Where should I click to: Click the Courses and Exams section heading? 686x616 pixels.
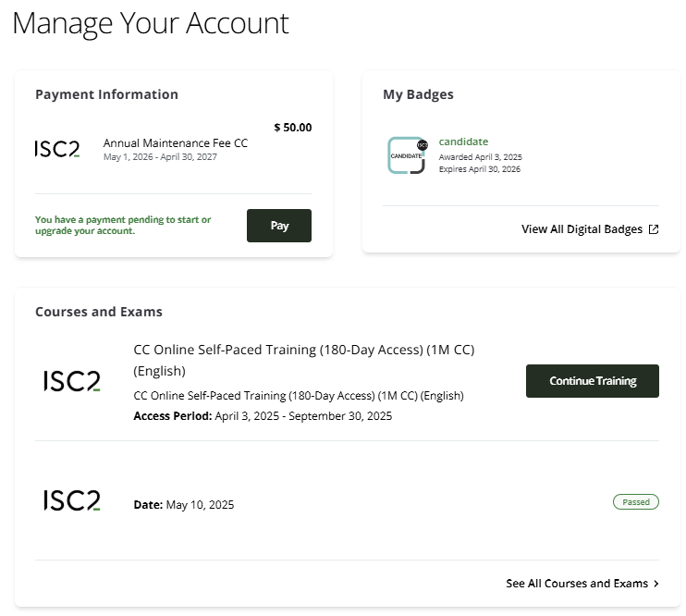(x=99, y=312)
